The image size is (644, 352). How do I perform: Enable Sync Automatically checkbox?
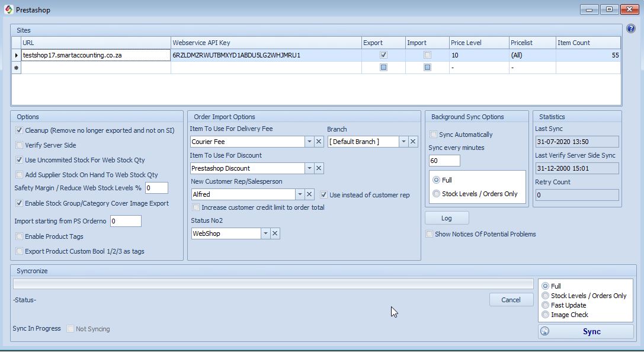click(433, 135)
